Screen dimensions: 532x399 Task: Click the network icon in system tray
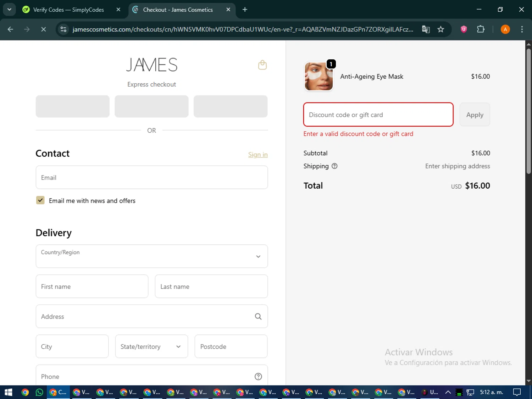470,392
